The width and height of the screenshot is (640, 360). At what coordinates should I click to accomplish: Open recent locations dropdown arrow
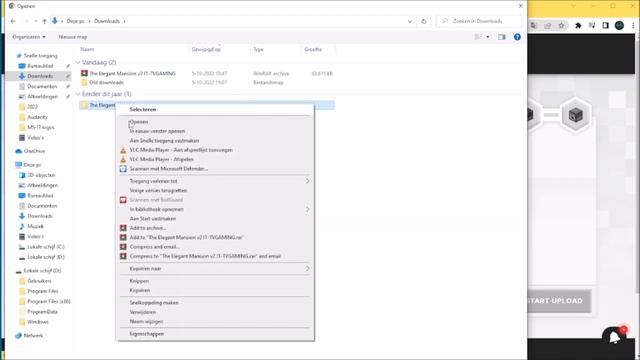click(x=36, y=21)
